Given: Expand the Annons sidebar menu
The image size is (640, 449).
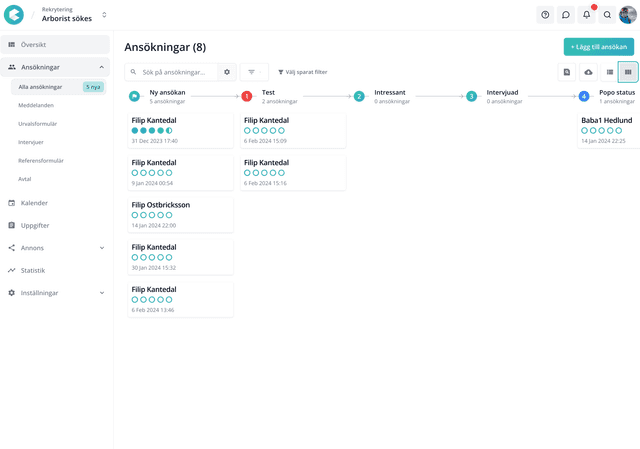Looking at the screenshot, I should [102, 248].
